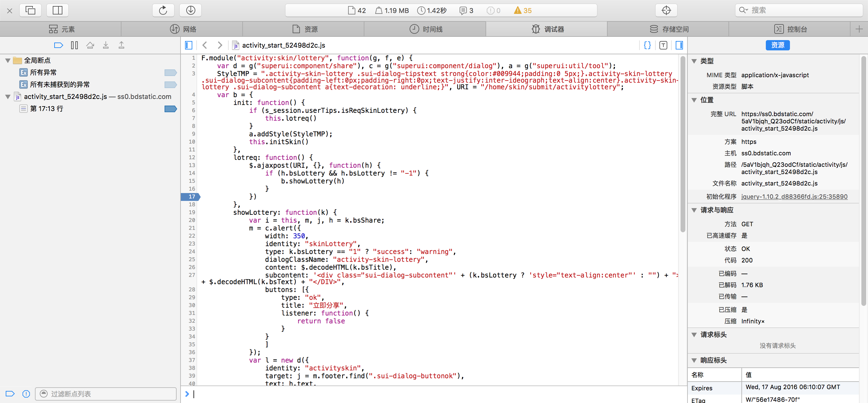
Task: Click the activity_start_52498d2c.js path label
Action: click(283, 45)
